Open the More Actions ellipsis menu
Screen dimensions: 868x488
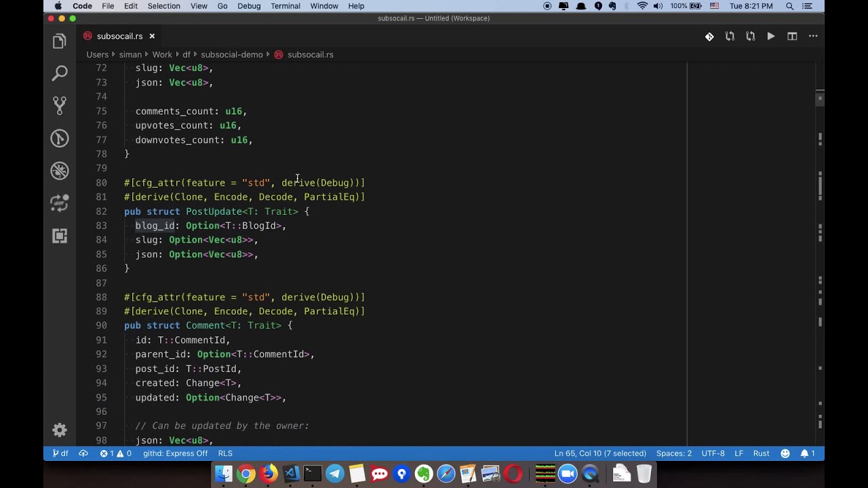click(812, 37)
